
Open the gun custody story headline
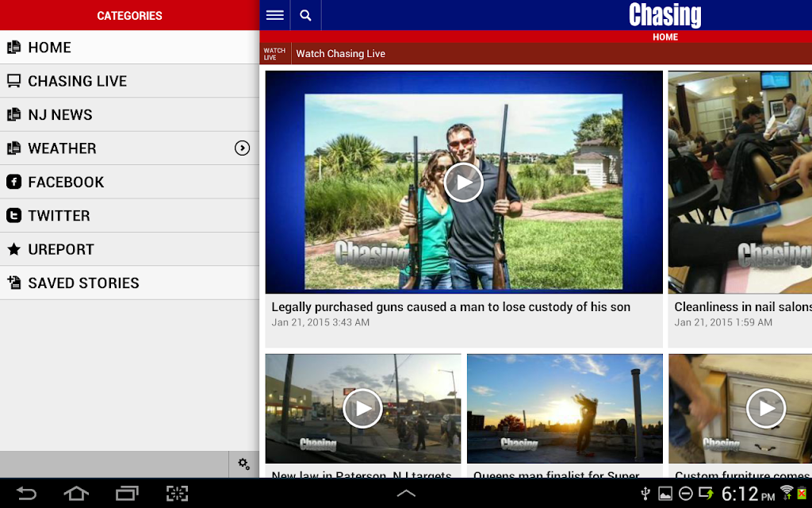click(x=450, y=307)
